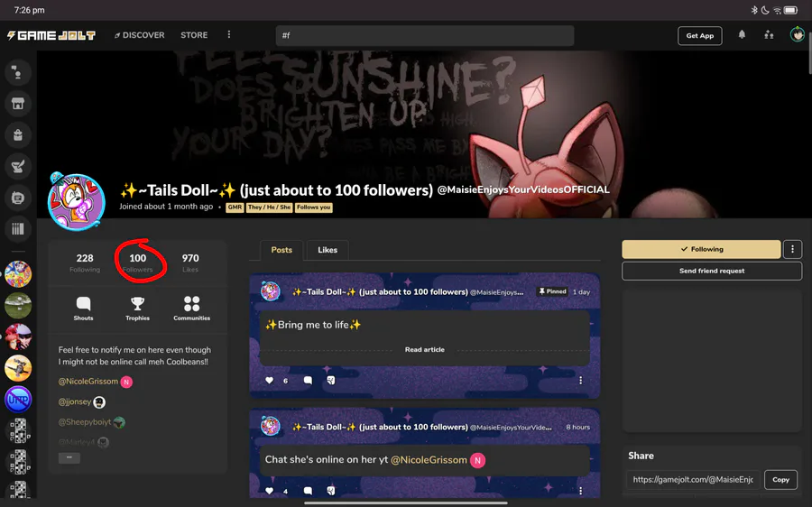
Task: Expand the profile bio with the ellipsis button
Action: click(x=69, y=457)
